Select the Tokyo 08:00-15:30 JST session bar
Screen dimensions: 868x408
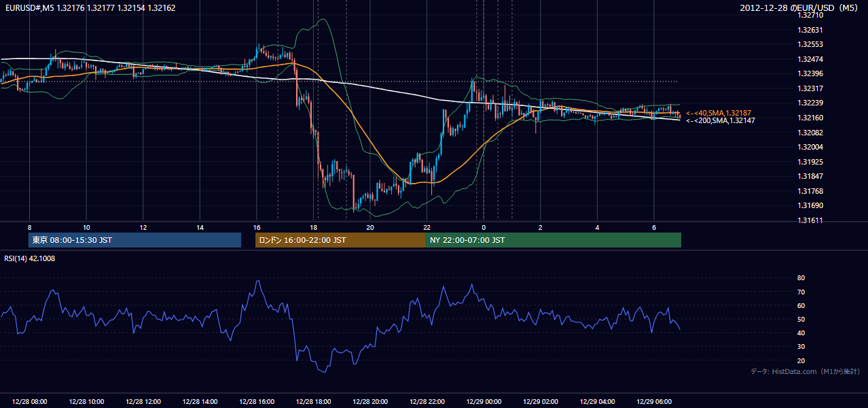click(x=134, y=240)
